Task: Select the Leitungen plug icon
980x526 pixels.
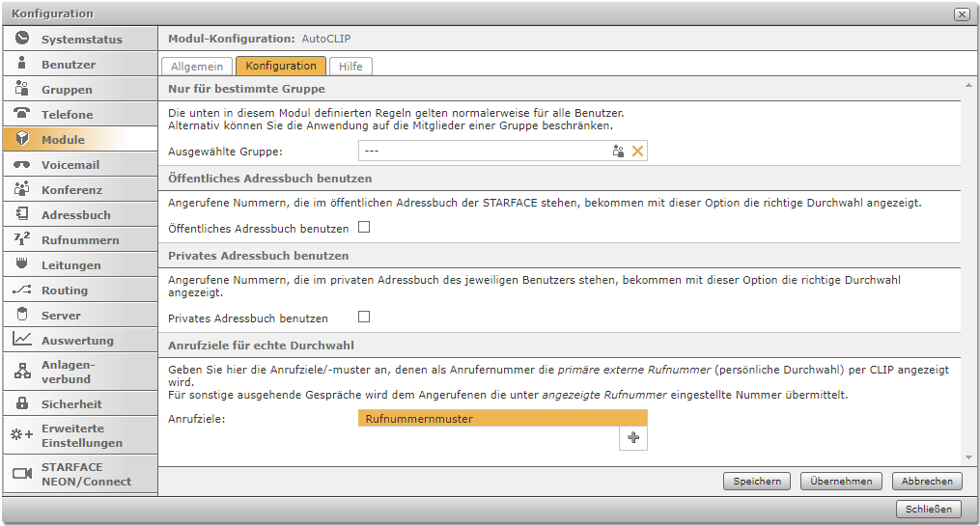Action: 22,264
